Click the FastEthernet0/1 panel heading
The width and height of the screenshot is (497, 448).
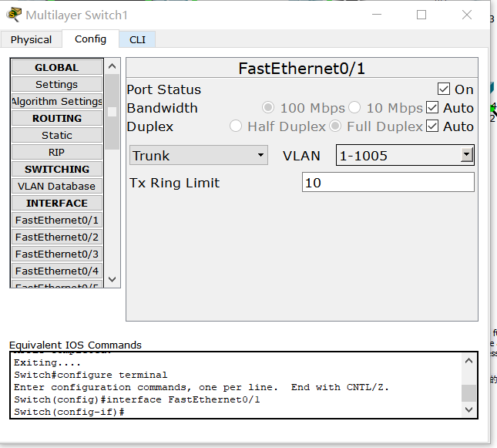coord(302,68)
